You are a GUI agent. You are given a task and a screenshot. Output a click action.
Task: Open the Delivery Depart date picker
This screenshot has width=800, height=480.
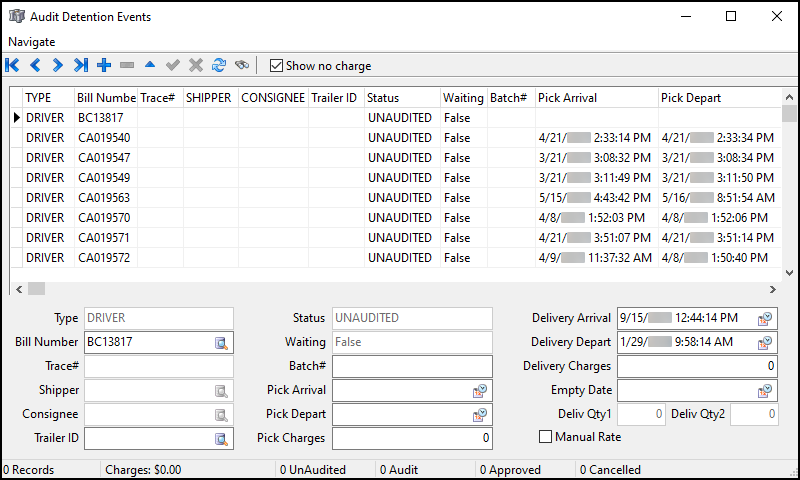point(765,343)
